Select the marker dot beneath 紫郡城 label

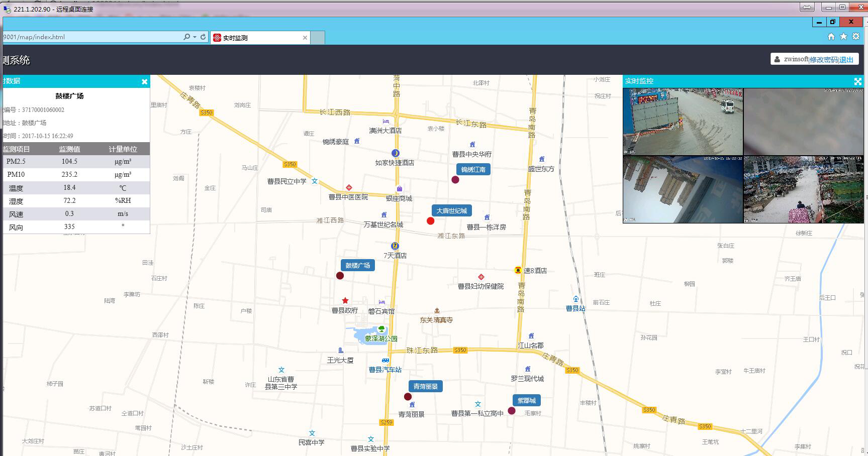512,411
